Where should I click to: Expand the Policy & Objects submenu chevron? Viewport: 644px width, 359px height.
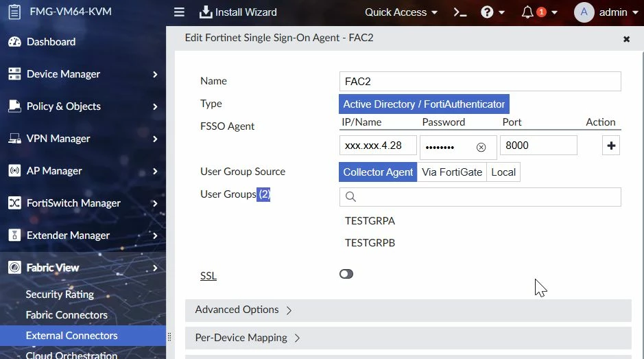coord(155,106)
